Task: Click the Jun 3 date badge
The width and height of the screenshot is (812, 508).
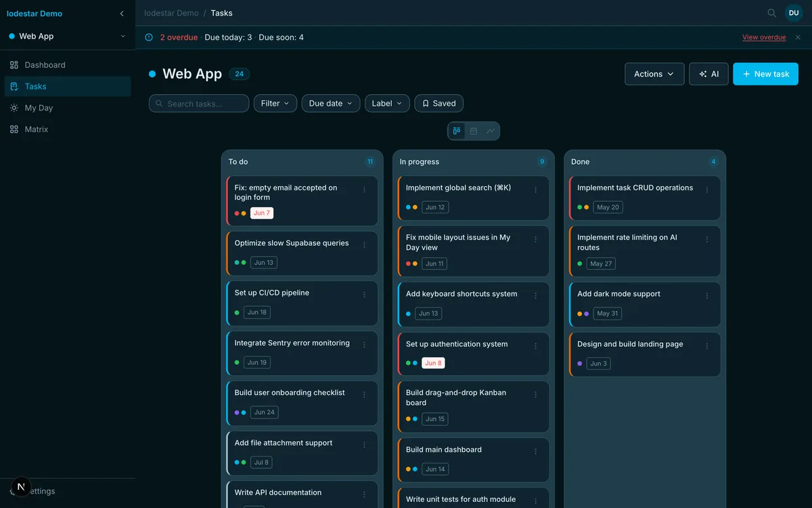Action: point(599,364)
